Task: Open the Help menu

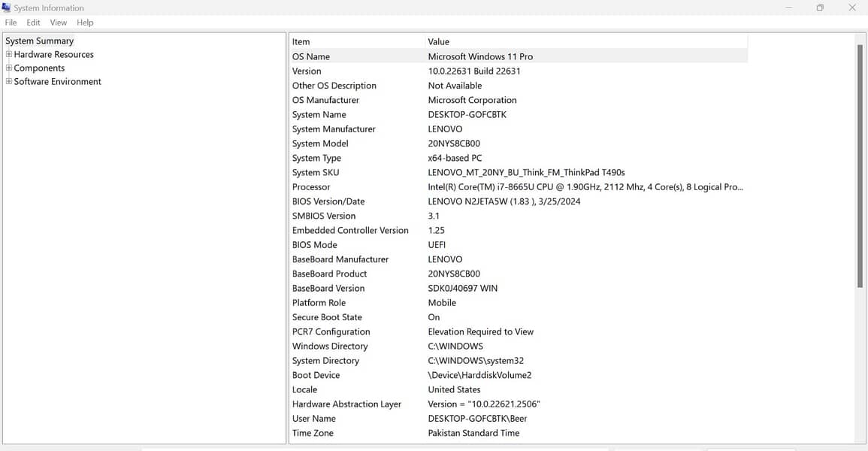Action: (x=85, y=23)
